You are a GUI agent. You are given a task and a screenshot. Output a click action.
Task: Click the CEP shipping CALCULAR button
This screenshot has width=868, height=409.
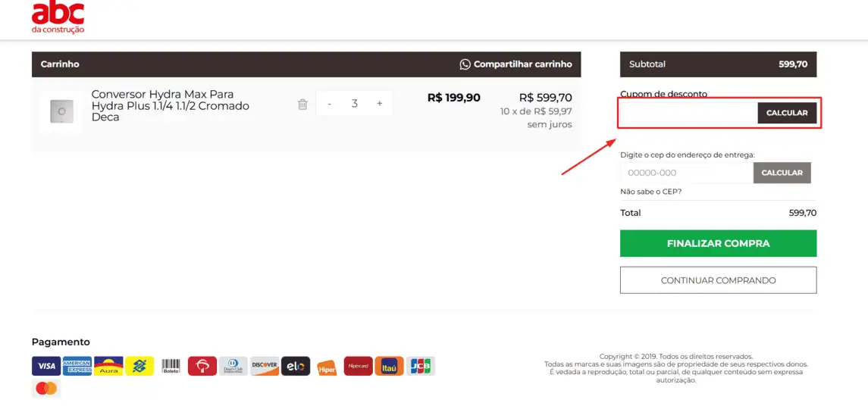[782, 173]
